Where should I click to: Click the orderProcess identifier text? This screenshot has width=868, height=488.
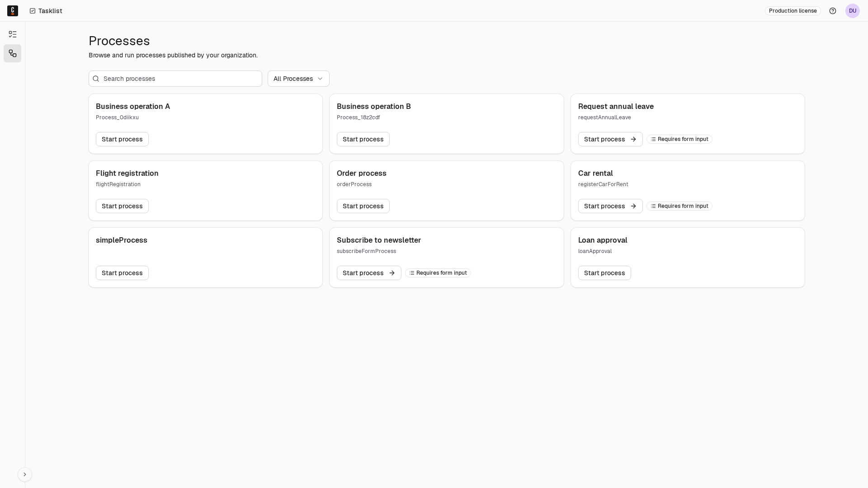pyautogui.click(x=354, y=184)
